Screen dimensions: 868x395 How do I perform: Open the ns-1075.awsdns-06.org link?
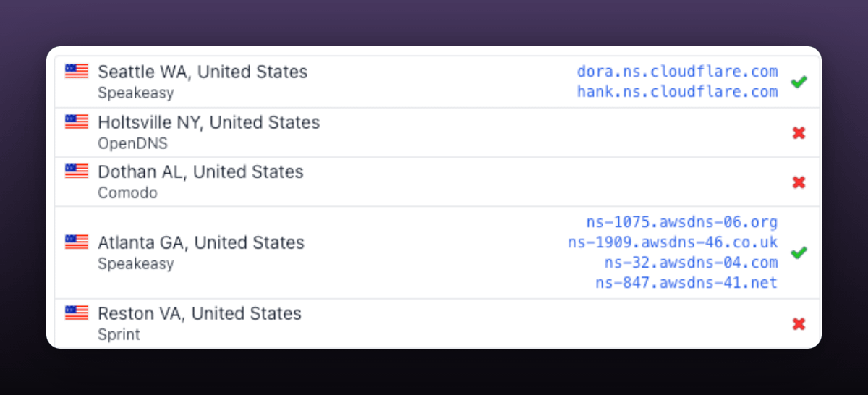(681, 221)
